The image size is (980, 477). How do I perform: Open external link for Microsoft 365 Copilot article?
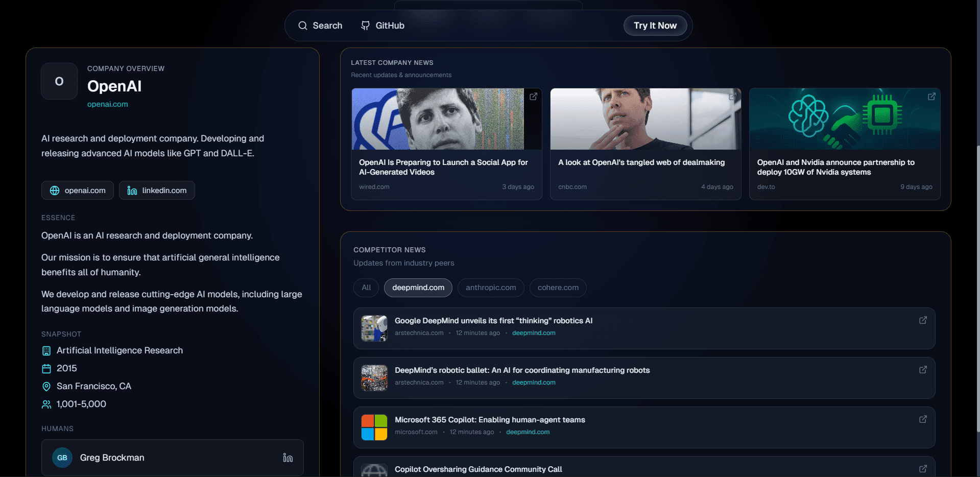point(923,419)
